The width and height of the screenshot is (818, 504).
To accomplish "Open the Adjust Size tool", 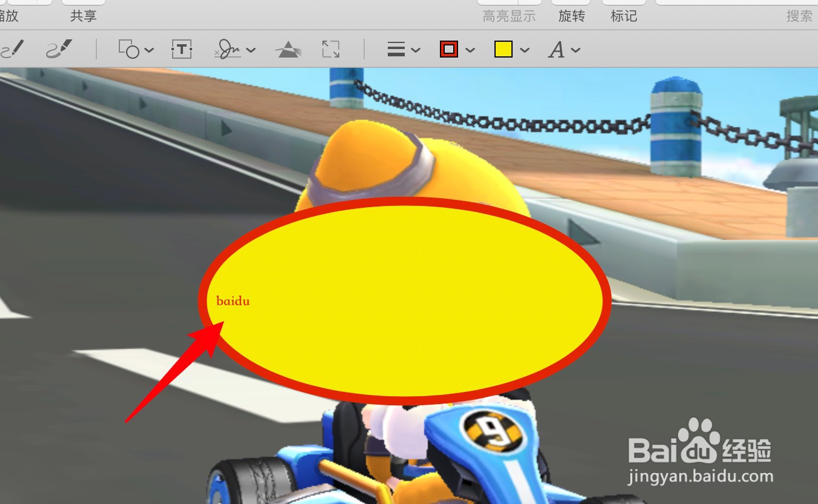I will point(331,50).
